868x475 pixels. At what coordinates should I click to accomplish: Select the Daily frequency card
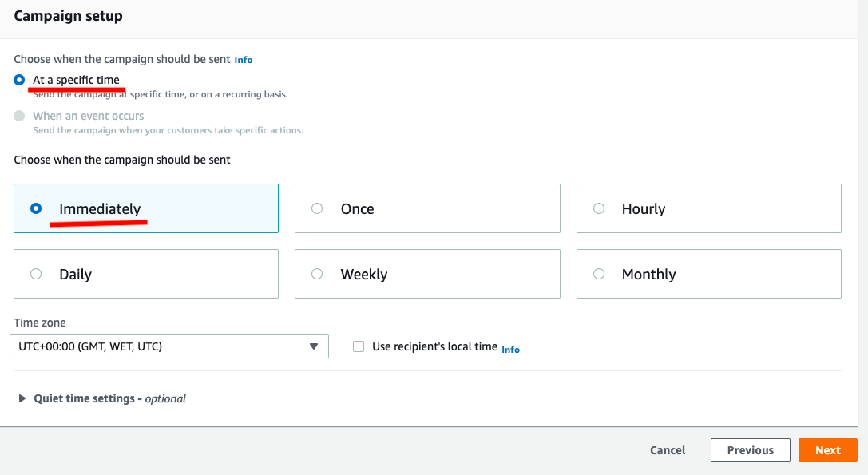pos(35,274)
